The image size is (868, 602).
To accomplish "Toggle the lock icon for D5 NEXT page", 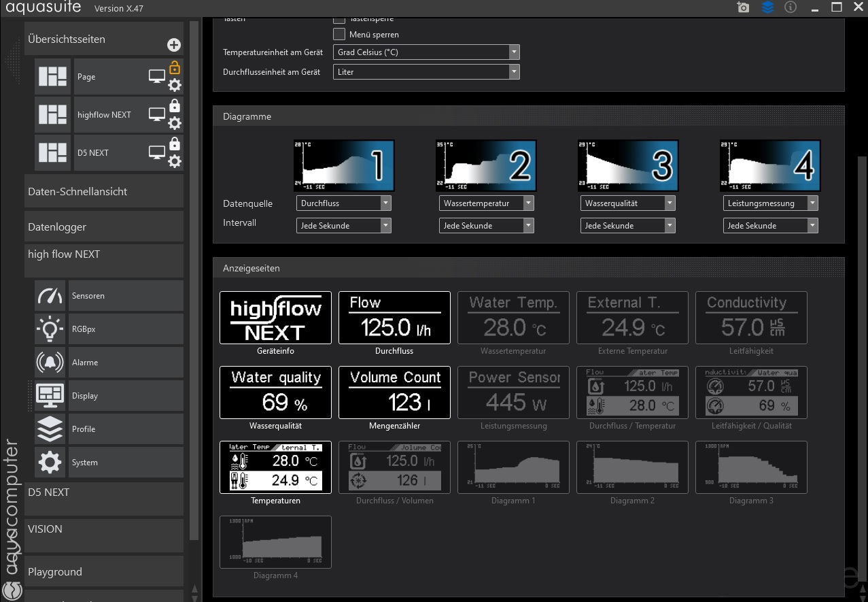I will pyautogui.click(x=175, y=144).
